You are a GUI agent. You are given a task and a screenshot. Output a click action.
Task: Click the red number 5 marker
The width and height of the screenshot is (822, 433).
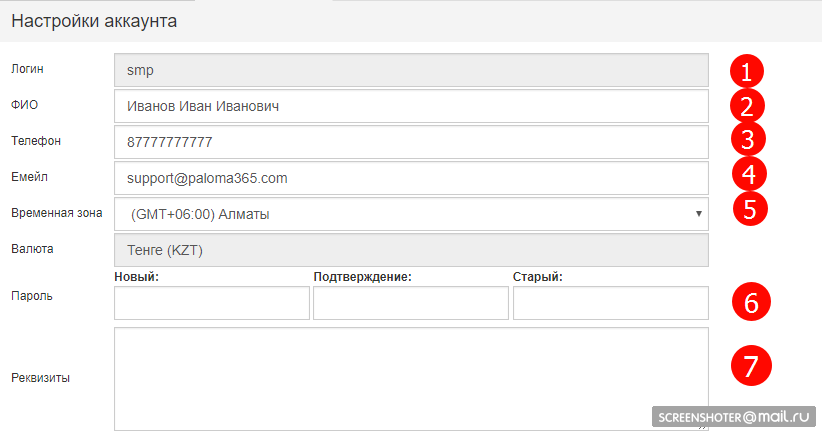pos(750,208)
